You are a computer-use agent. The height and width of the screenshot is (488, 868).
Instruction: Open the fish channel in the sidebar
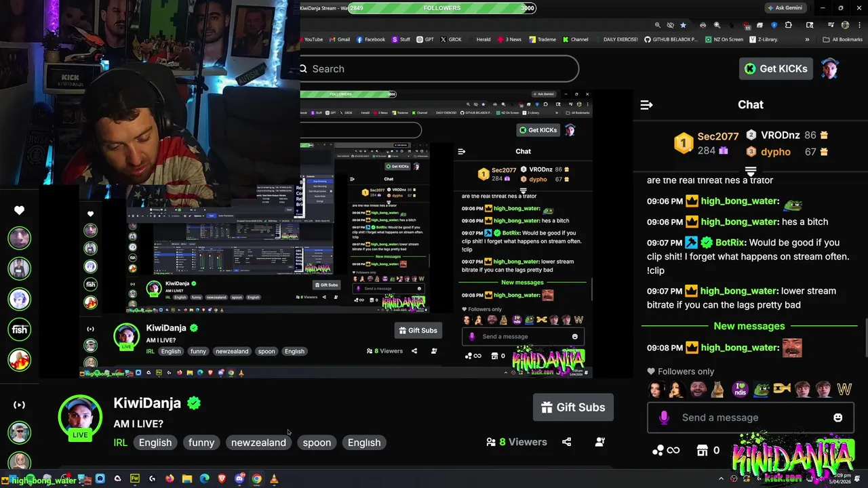tap(19, 329)
